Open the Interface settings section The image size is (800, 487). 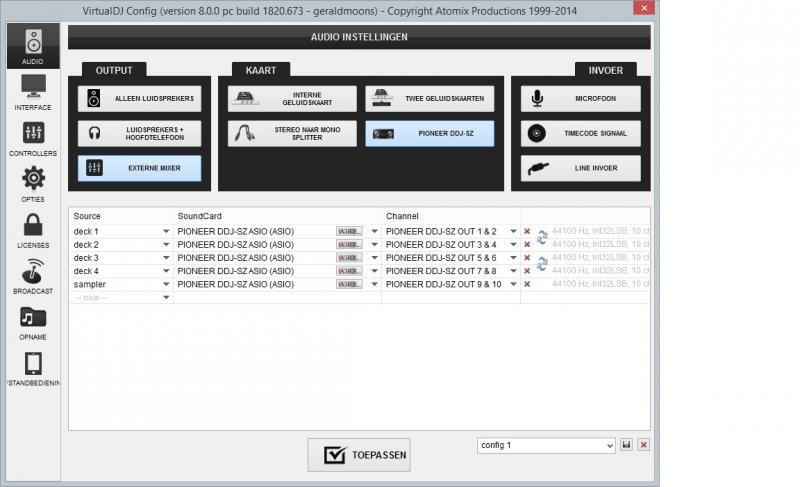click(x=33, y=92)
